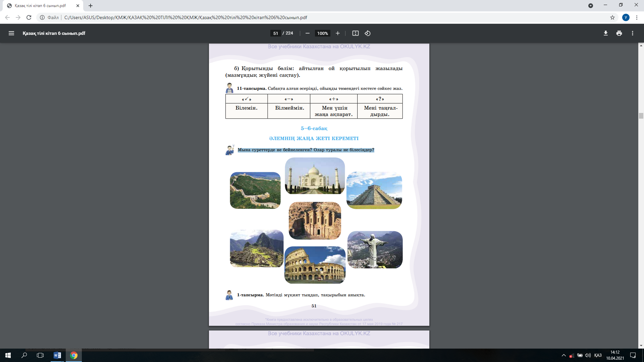Open Chrome's three-dot menu
This screenshot has width=644, height=362.
click(637, 17)
